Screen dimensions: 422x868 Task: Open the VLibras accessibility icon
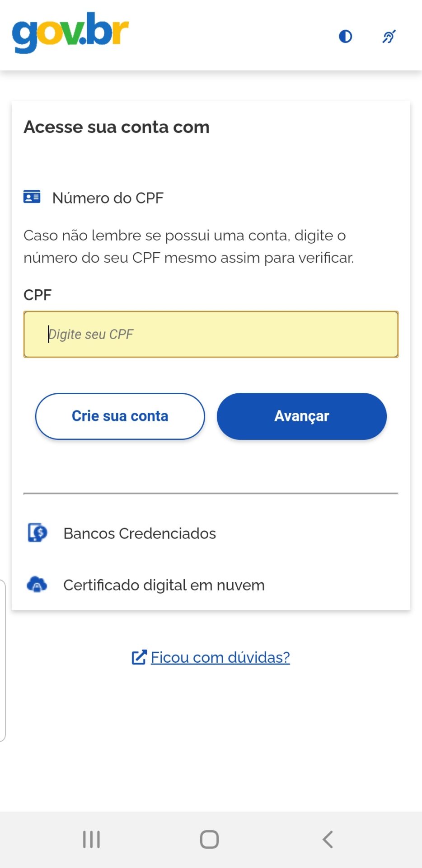(x=389, y=36)
